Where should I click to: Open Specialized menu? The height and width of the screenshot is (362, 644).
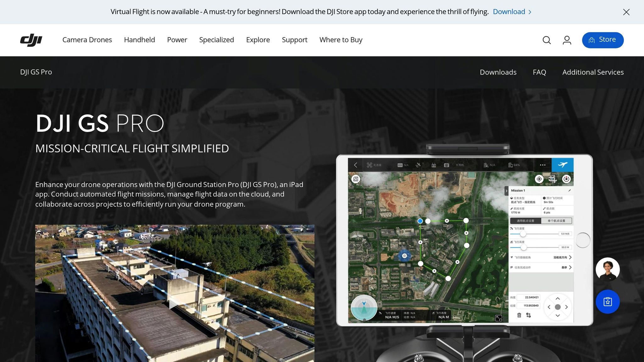[216, 40]
